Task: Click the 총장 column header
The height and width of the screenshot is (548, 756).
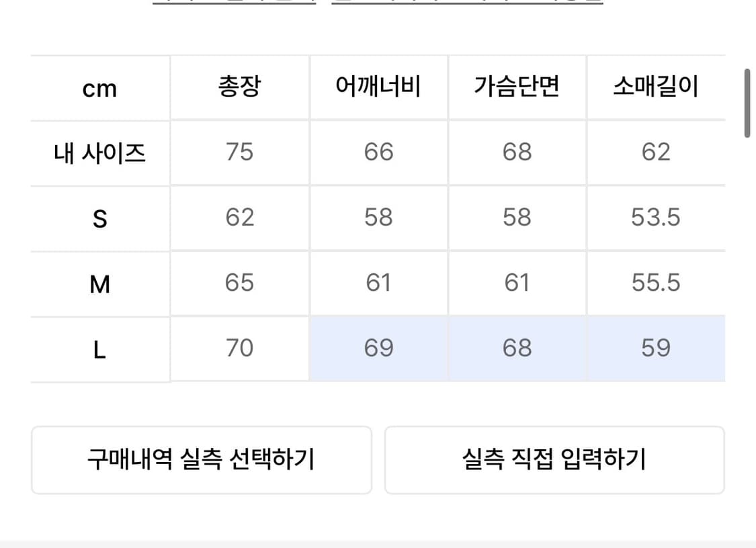Action: click(239, 88)
